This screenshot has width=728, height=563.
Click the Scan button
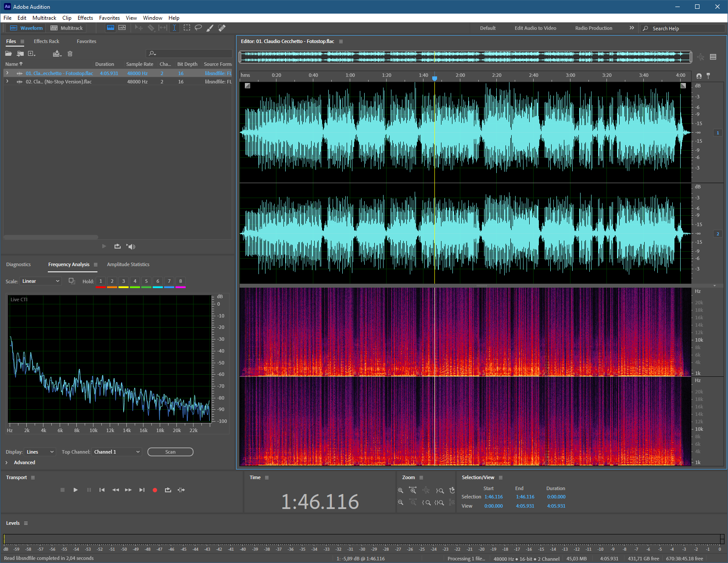click(170, 452)
